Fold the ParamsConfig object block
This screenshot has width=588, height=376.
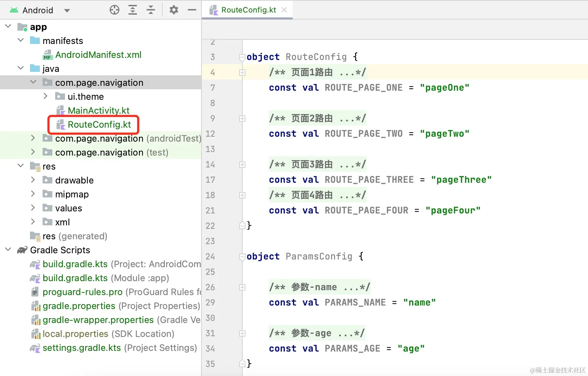(x=242, y=257)
